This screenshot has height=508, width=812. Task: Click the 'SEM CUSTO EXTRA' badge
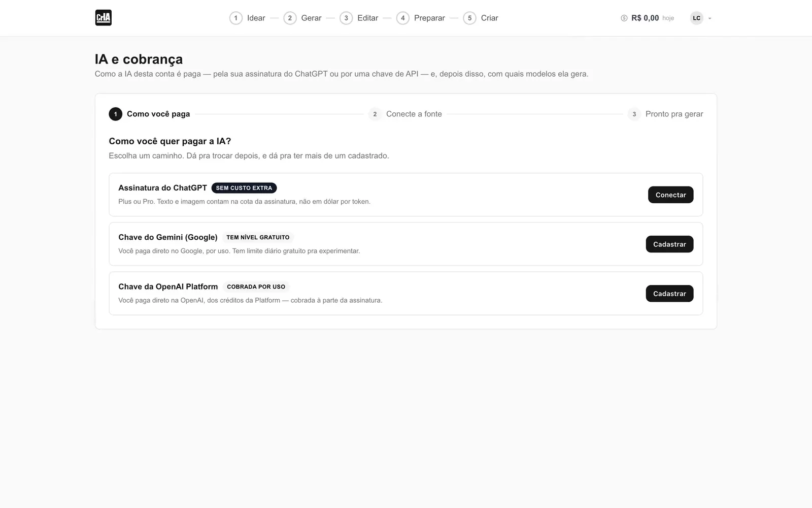[244, 188]
